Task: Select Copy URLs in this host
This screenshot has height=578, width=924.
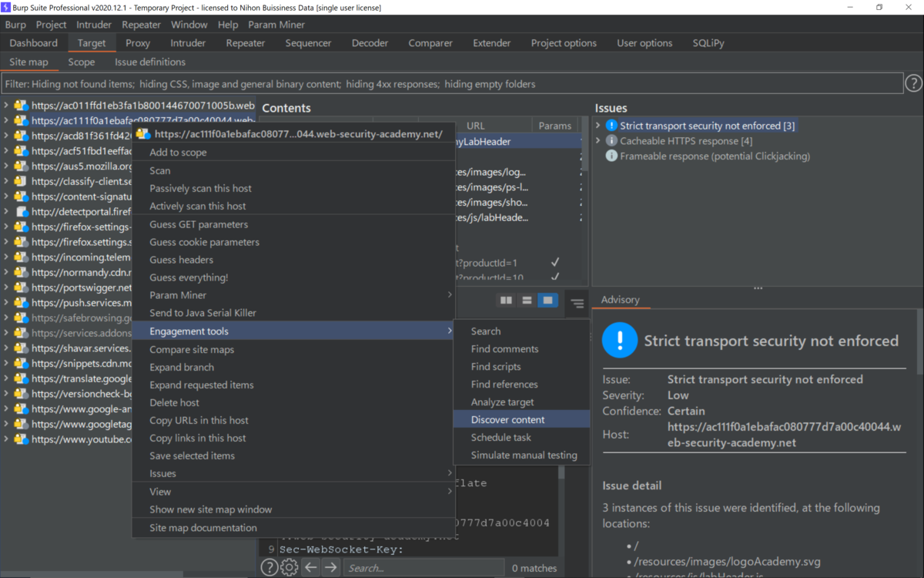Action: click(293, 420)
